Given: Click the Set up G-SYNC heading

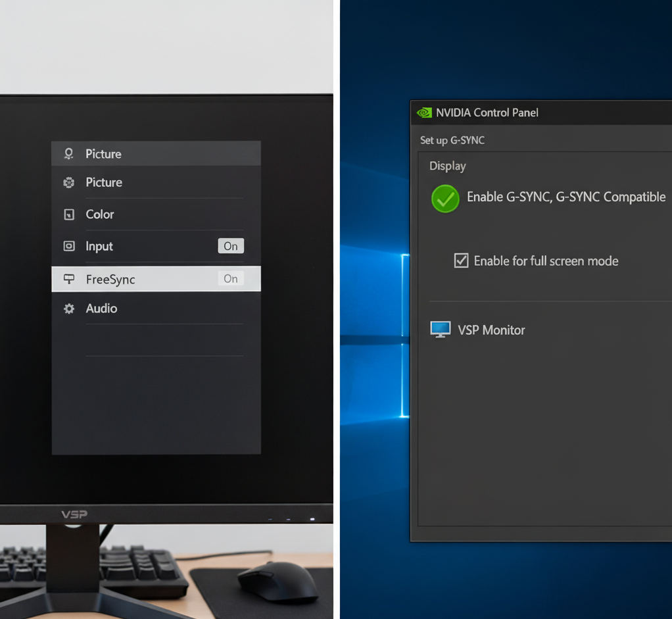Looking at the screenshot, I should tap(452, 140).
